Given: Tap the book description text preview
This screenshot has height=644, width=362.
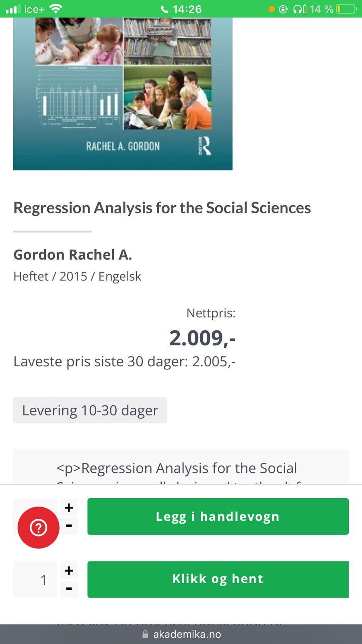Looking at the screenshot, I should [177, 469].
